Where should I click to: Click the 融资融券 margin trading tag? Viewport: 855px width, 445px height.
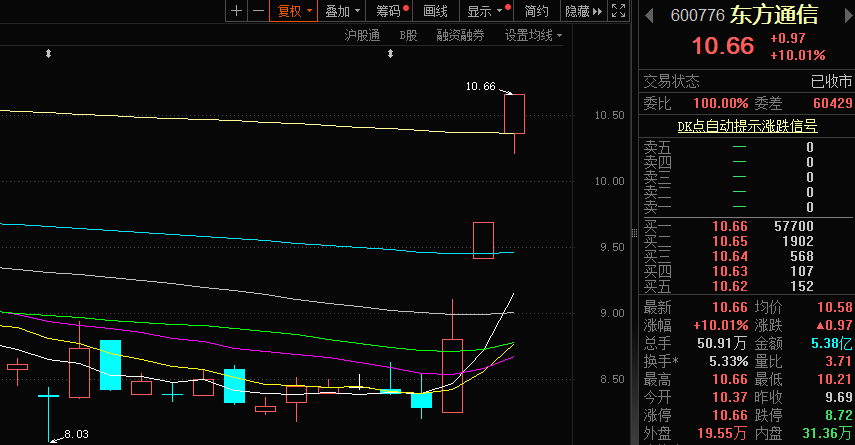460,35
